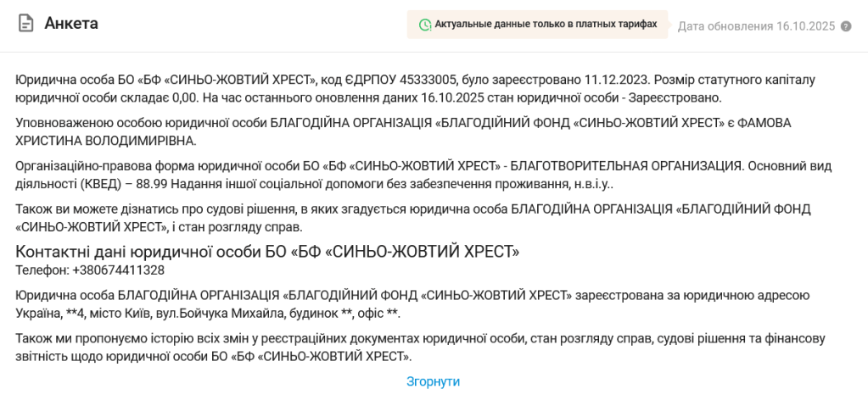This screenshot has height=406, width=868.
Task: Collapse the profile with Згорнути
Action: coord(433,381)
